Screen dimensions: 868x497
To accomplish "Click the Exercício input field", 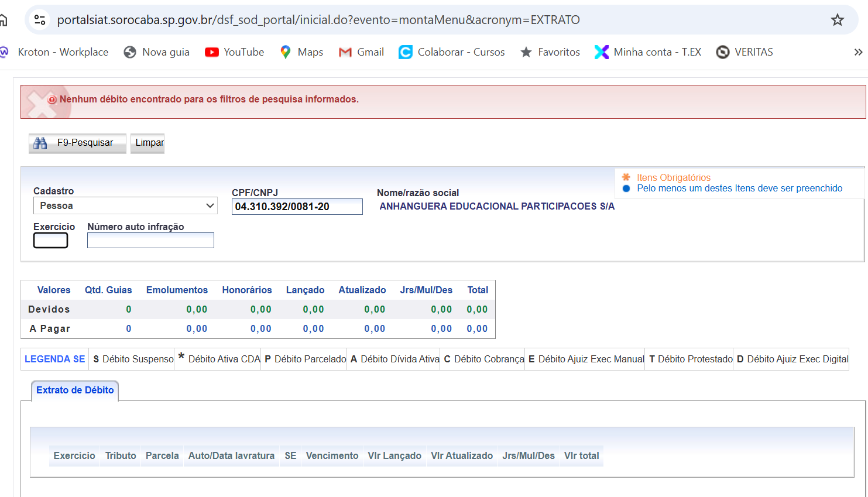I will click(51, 241).
